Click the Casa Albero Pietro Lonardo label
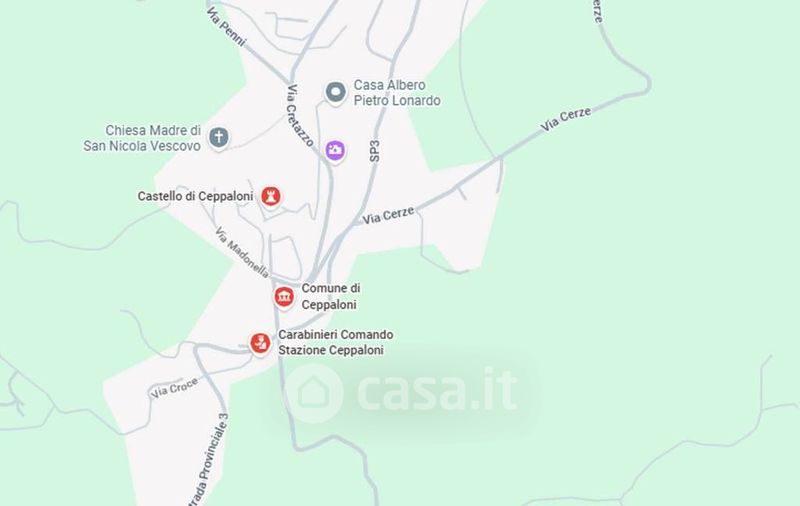800x506 pixels. coord(397,93)
